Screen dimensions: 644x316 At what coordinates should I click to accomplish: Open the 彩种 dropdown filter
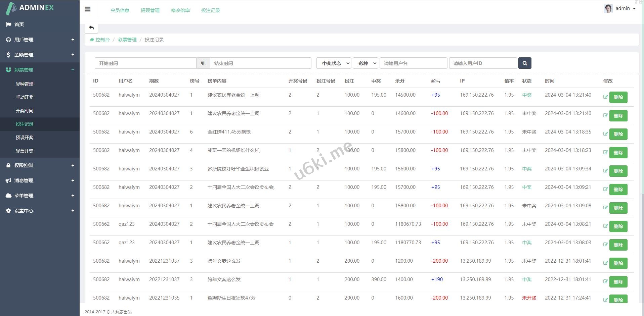tap(365, 63)
